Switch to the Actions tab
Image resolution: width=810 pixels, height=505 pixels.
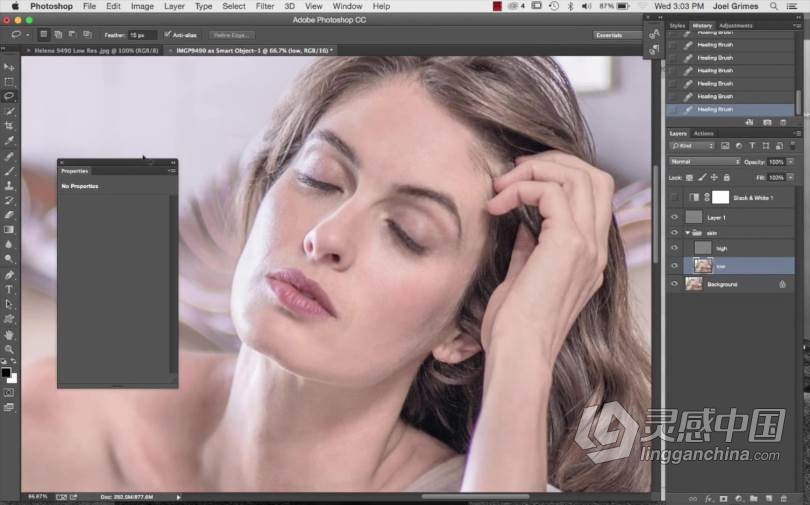(704, 133)
